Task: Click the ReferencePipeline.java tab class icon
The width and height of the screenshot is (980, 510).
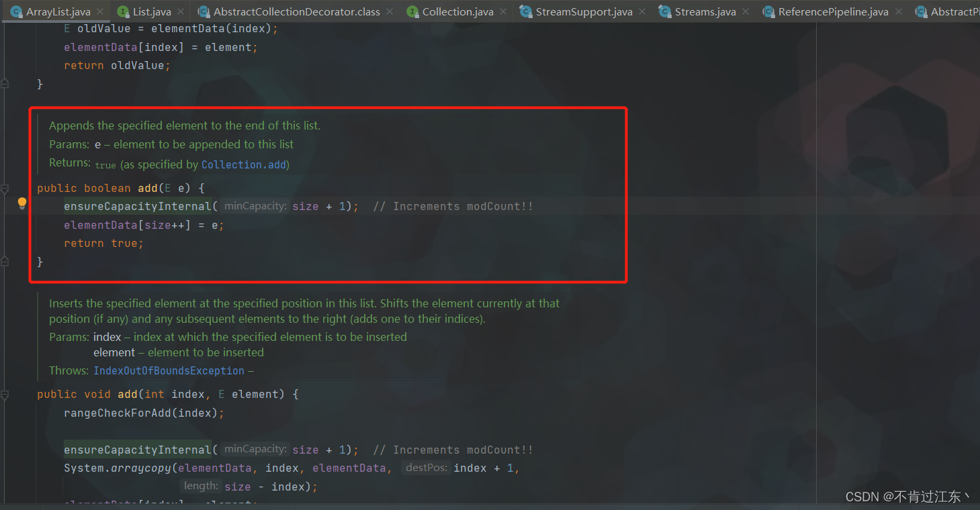Action: coord(768,11)
